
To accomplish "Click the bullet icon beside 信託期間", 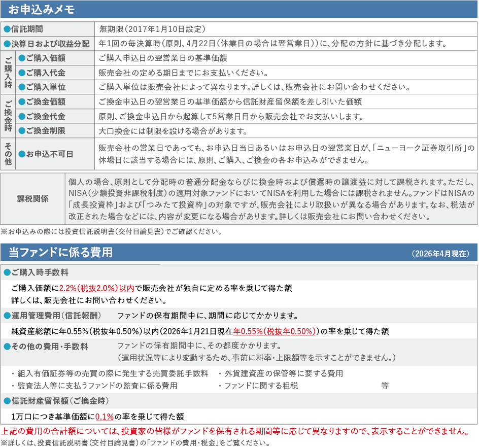I will pyautogui.click(x=7, y=29).
